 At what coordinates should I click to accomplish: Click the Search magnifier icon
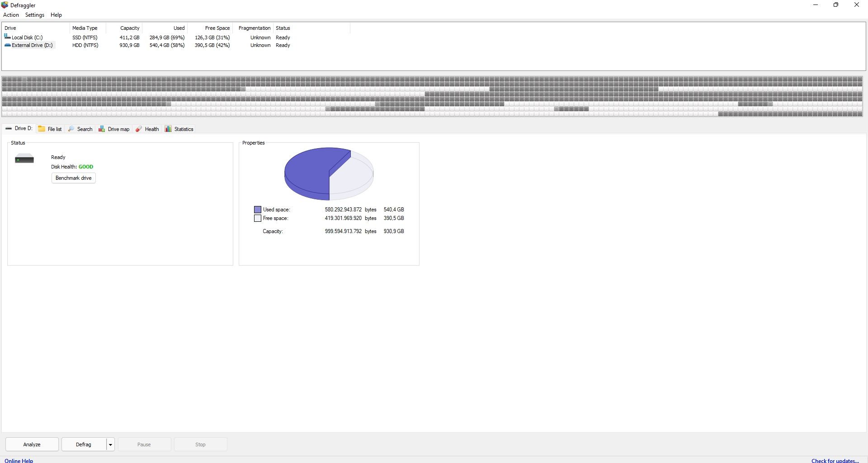click(x=71, y=129)
